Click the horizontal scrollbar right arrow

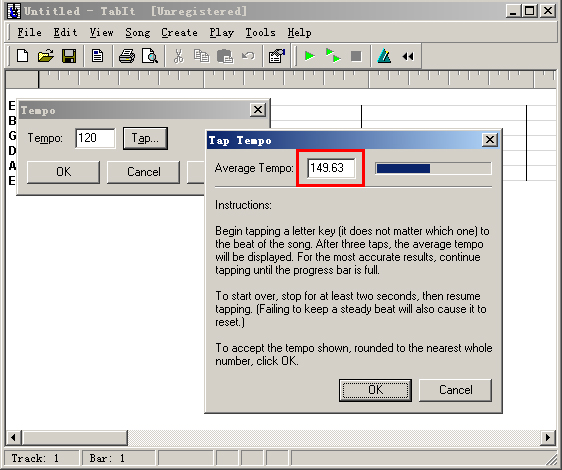pos(548,438)
